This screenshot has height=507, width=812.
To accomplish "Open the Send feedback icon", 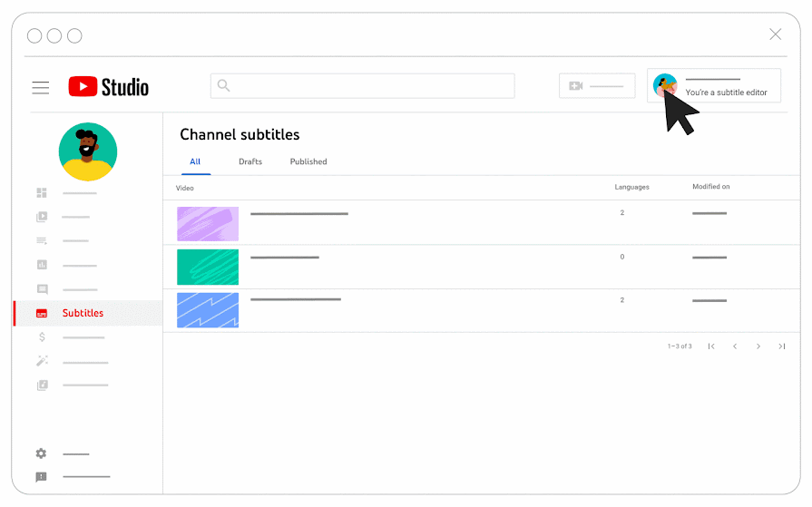I will (x=41, y=477).
